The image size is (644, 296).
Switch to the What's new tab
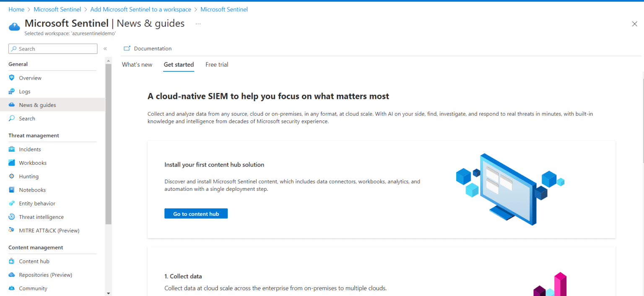(137, 64)
